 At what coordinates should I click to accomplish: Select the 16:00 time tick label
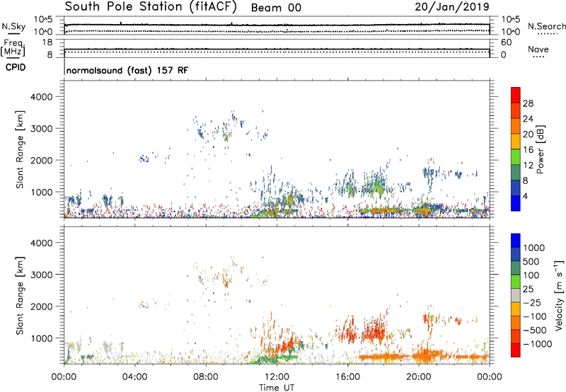347,377
